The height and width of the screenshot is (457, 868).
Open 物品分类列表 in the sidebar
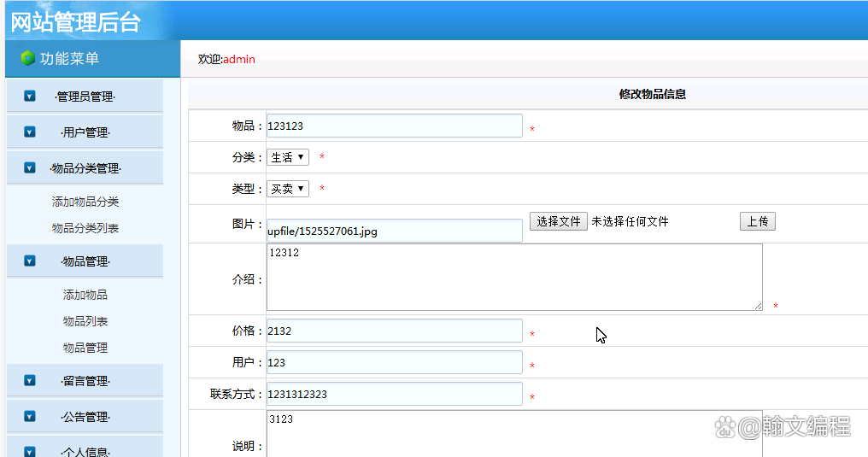click(85, 229)
